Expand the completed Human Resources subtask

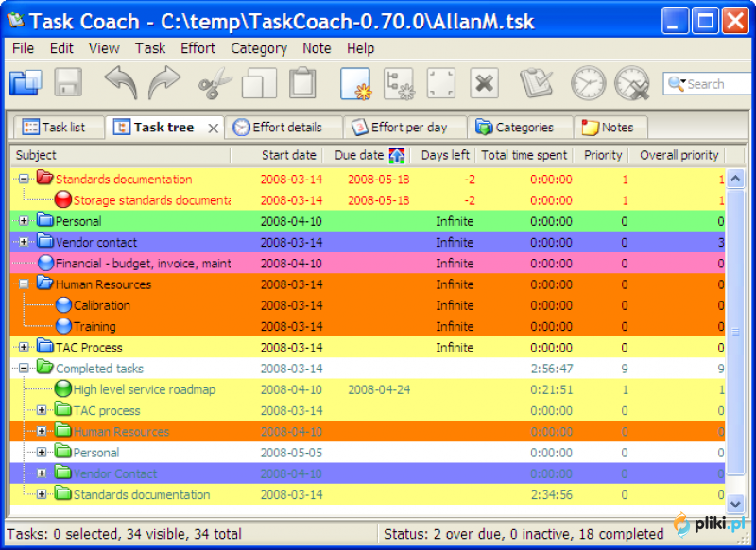pos(42,431)
